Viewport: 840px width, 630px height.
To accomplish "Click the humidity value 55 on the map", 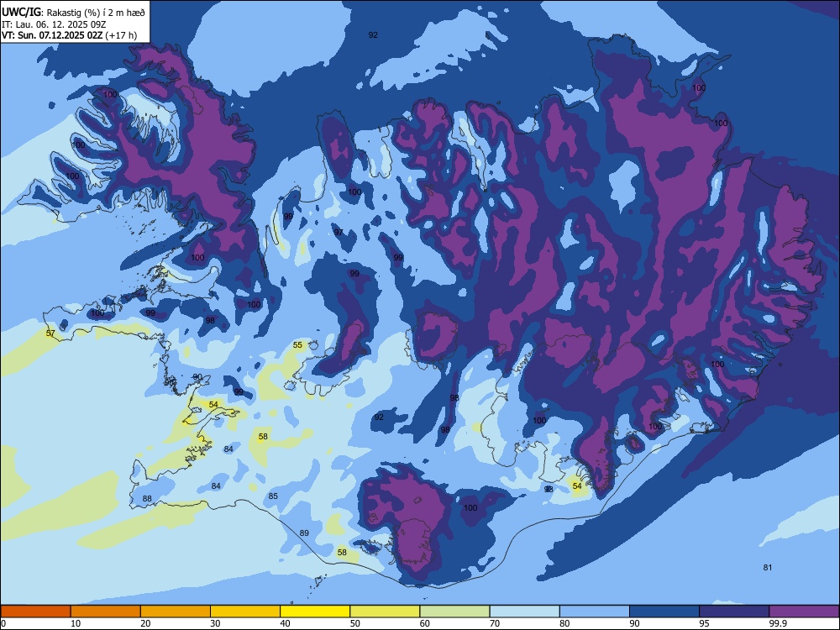I will click(x=298, y=345).
